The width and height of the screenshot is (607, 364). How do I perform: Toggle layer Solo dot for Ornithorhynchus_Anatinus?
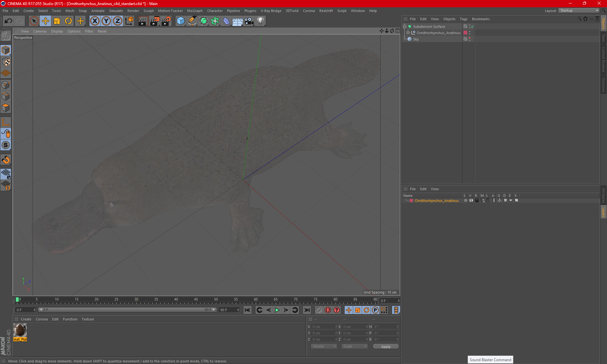coord(465,200)
